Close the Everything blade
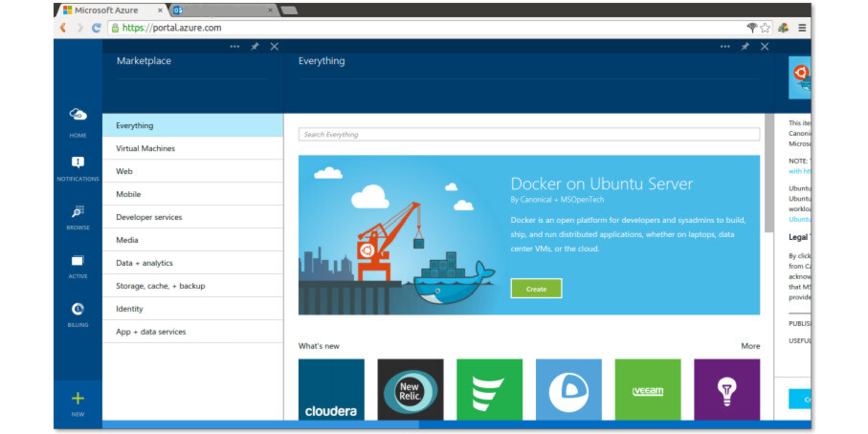The image size is (868, 434). (x=765, y=47)
